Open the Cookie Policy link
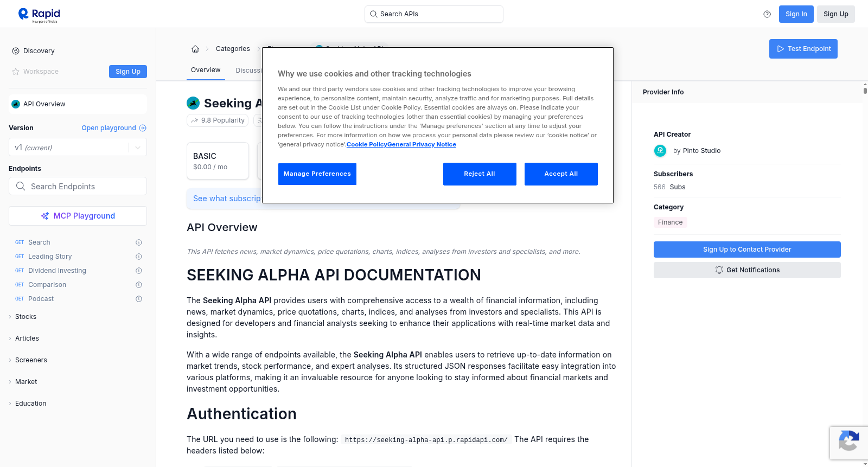The width and height of the screenshot is (868, 467). pyautogui.click(x=367, y=145)
